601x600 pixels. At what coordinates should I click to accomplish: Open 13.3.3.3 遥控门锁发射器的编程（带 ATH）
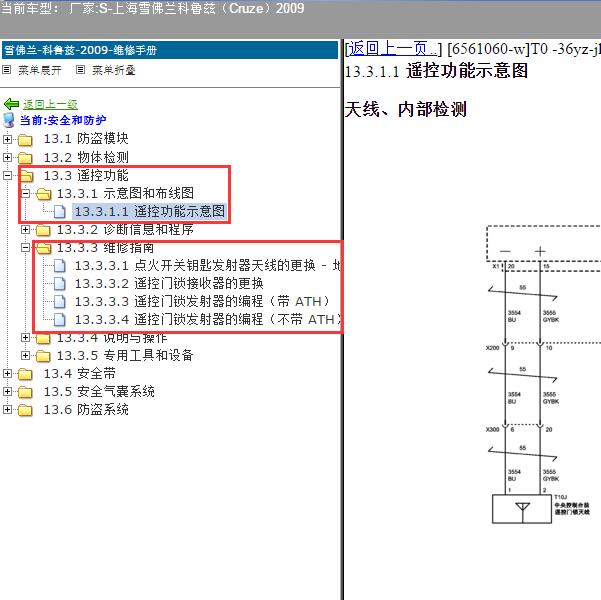point(202,302)
